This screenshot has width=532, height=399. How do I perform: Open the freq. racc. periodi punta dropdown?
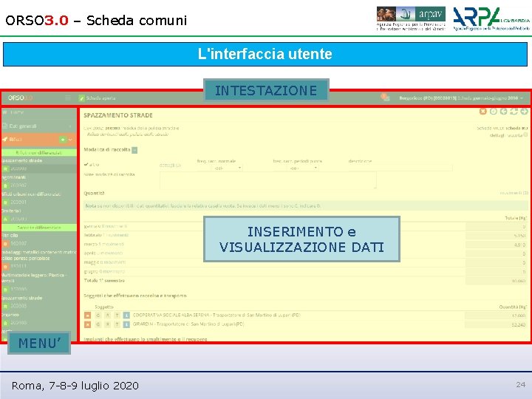click(303, 168)
